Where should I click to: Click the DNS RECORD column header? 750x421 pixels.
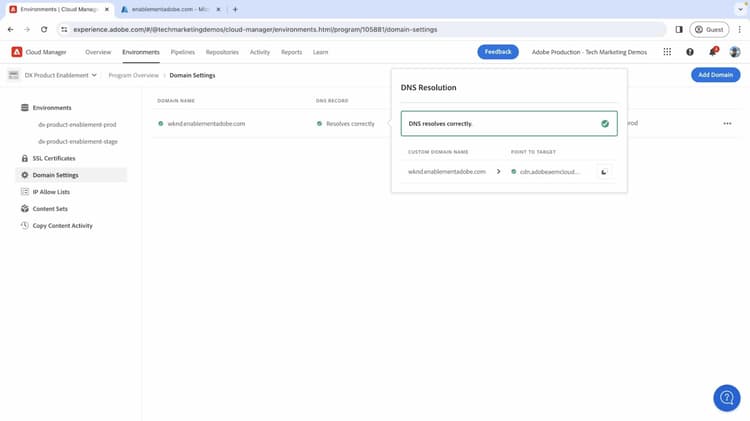332,100
